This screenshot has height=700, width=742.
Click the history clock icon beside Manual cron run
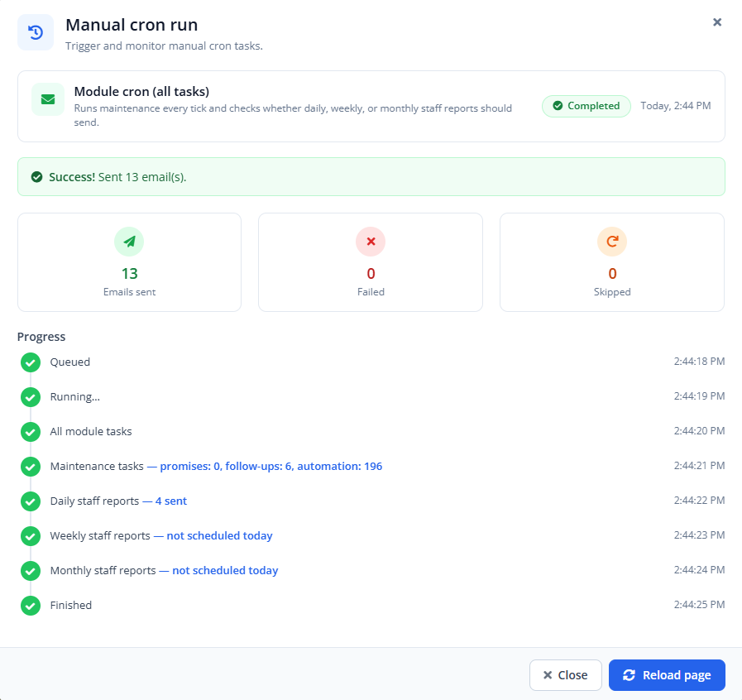coord(36,32)
